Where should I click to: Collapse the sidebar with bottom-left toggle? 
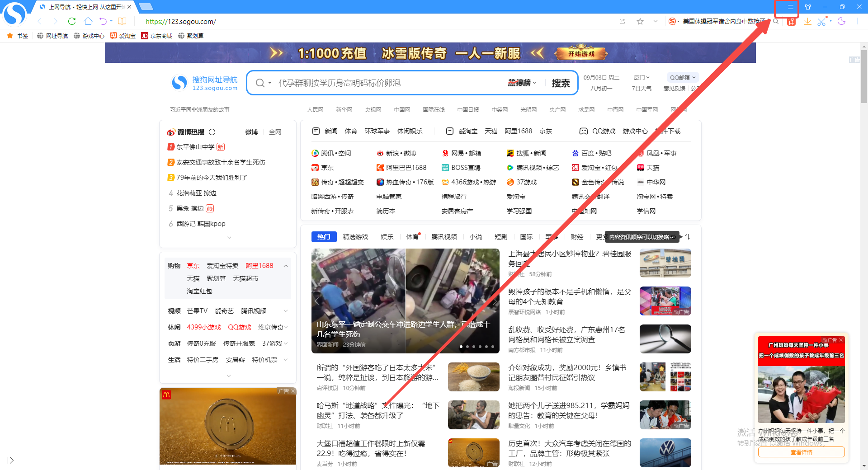pyautogui.click(x=10, y=460)
